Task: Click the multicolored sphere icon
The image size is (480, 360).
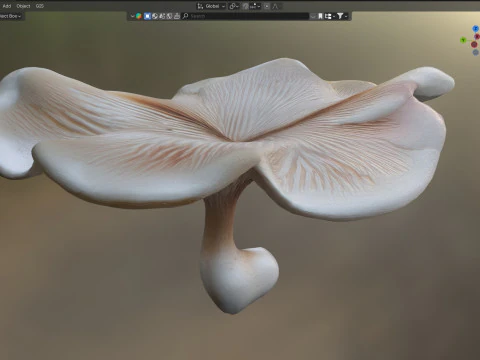Action: coord(139,16)
